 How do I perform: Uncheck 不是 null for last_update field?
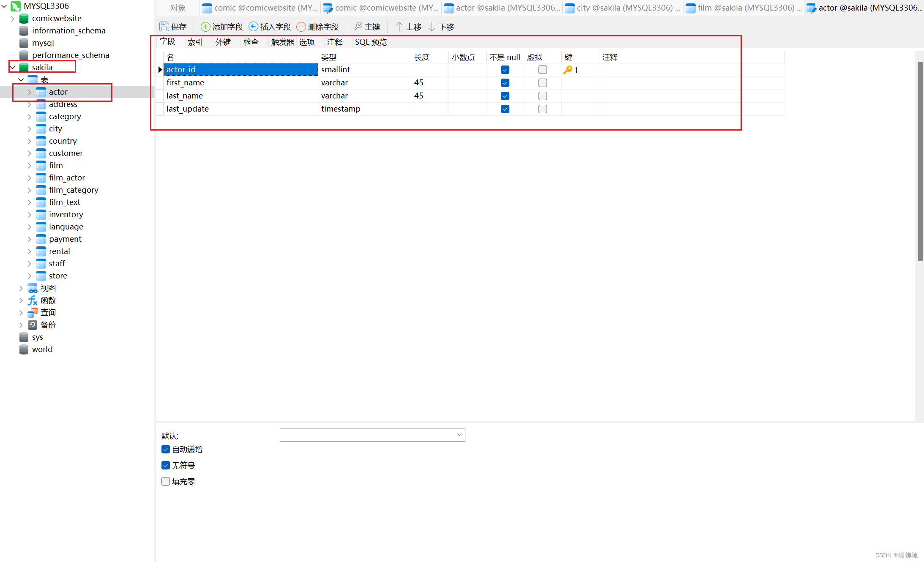505,109
